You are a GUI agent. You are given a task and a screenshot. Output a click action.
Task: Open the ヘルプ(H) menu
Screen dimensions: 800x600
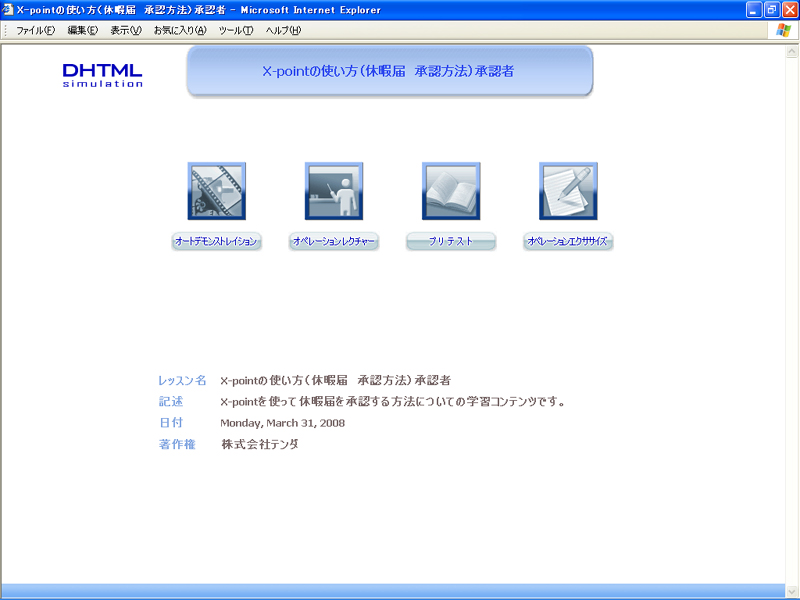tap(283, 31)
